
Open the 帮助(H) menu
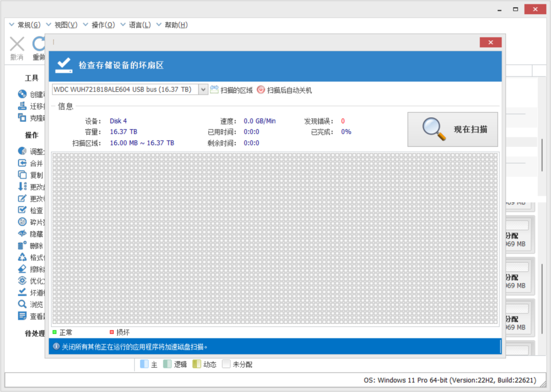pyautogui.click(x=177, y=25)
